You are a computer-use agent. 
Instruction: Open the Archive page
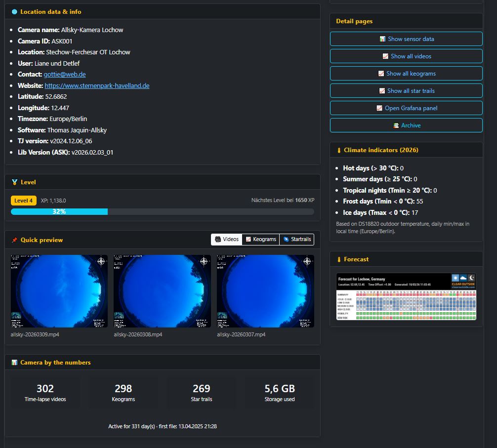coord(407,125)
